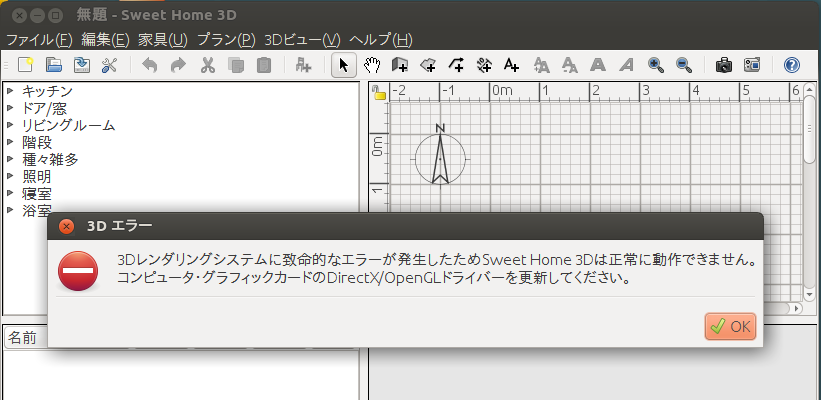Screen dimensions: 821x400
Task: Close the 3D エラー dialog with X
Action: (66, 227)
